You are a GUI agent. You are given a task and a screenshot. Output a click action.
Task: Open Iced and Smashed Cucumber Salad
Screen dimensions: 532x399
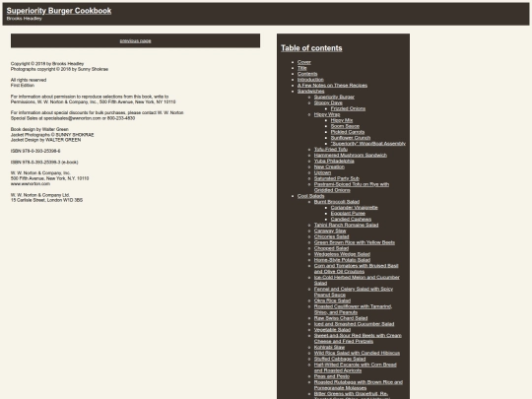tap(355, 324)
